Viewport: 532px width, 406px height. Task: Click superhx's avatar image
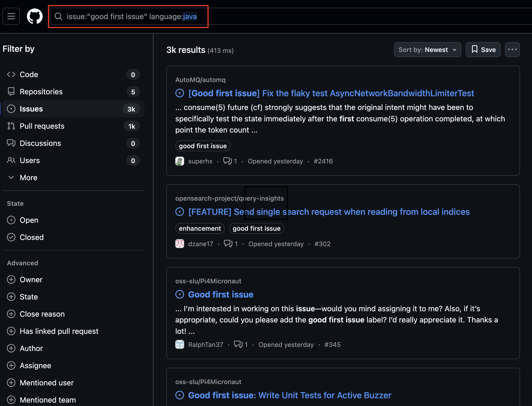180,161
